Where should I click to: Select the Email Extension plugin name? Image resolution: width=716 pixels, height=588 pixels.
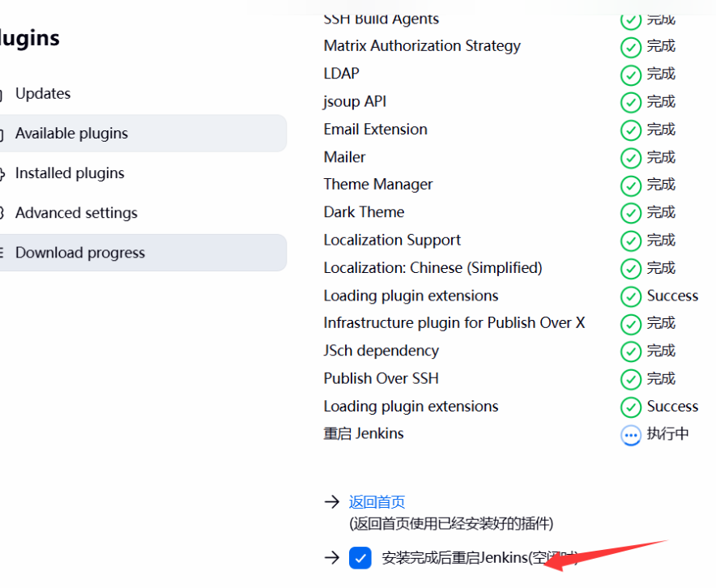click(x=375, y=130)
